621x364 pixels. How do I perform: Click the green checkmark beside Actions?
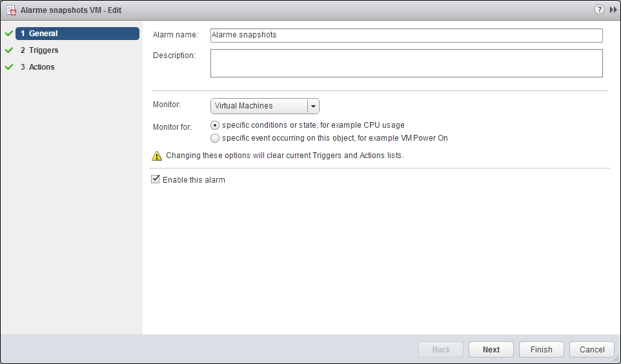pos(9,67)
